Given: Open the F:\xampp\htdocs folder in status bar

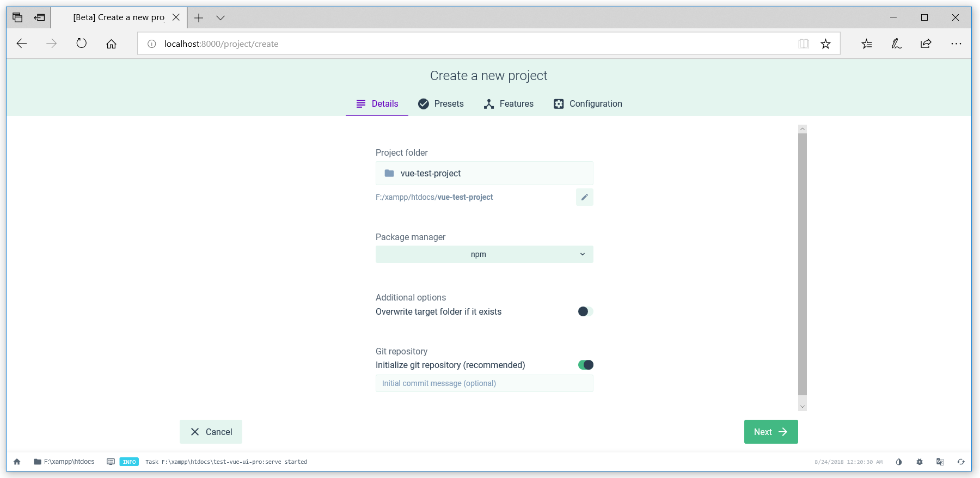Looking at the screenshot, I should (x=64, y=462).
